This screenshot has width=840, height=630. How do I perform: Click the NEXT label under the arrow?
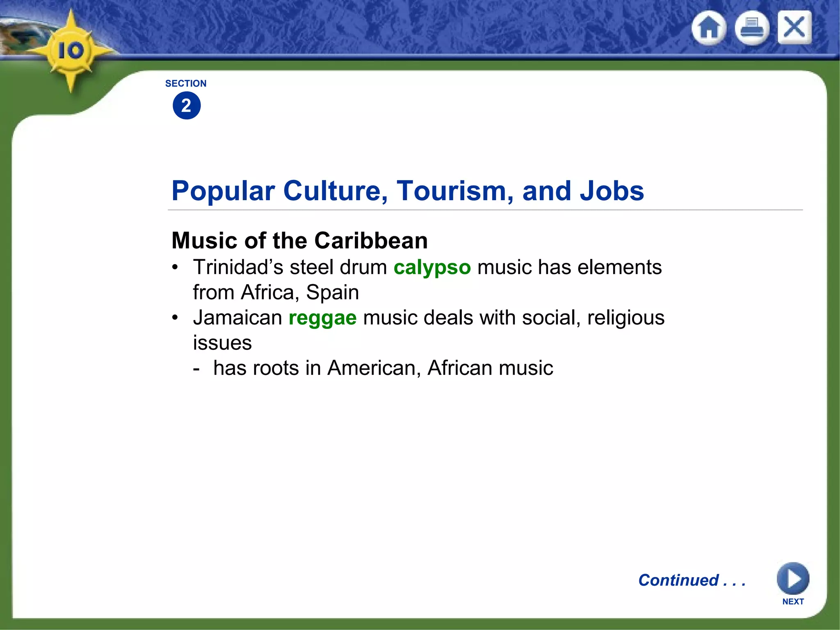click(793, 601)
